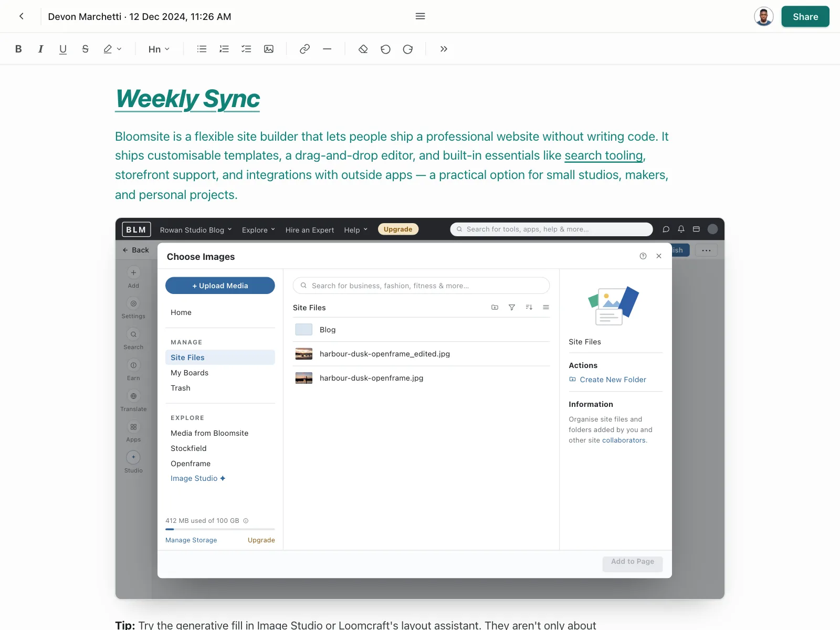Viewport: 840px width, 630px height.
Task: Show storage usage info icon
Action: pyautogui.click(x=246, y=521)
